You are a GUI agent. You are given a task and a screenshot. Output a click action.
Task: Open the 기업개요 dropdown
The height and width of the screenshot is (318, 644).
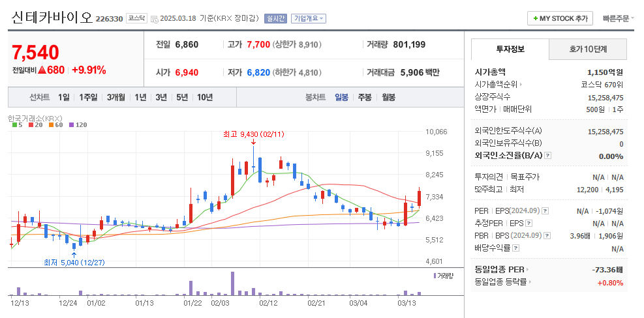[x=309, y=18]
